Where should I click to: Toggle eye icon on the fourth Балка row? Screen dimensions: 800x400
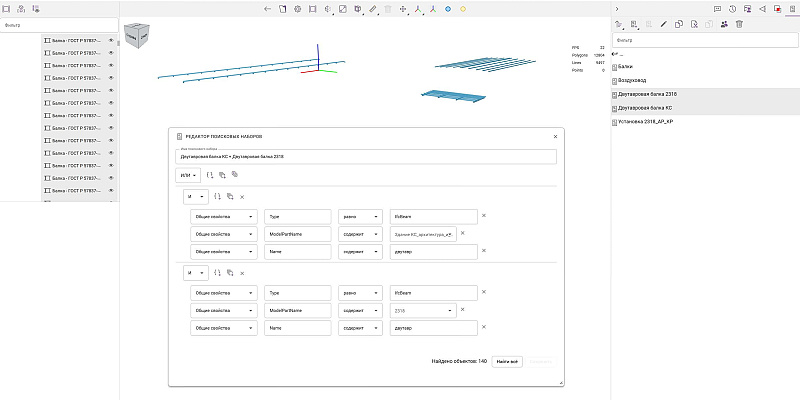coord(111,78)
